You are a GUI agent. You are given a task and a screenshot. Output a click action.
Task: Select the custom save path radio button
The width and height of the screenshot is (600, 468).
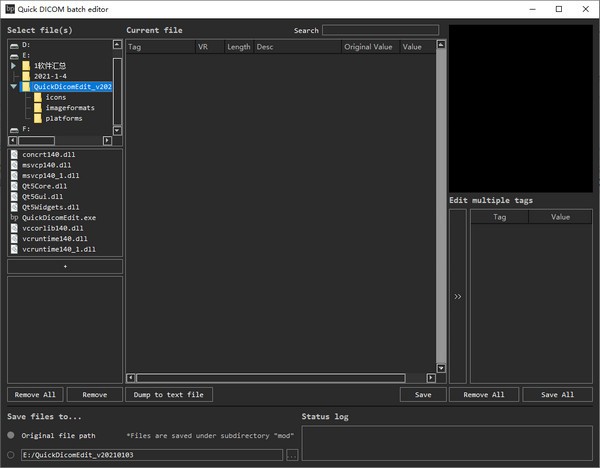tap(11, 454)
